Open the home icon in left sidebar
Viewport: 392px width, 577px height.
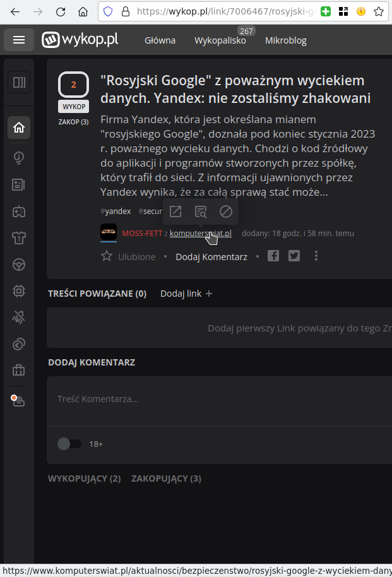pos(19,128)
